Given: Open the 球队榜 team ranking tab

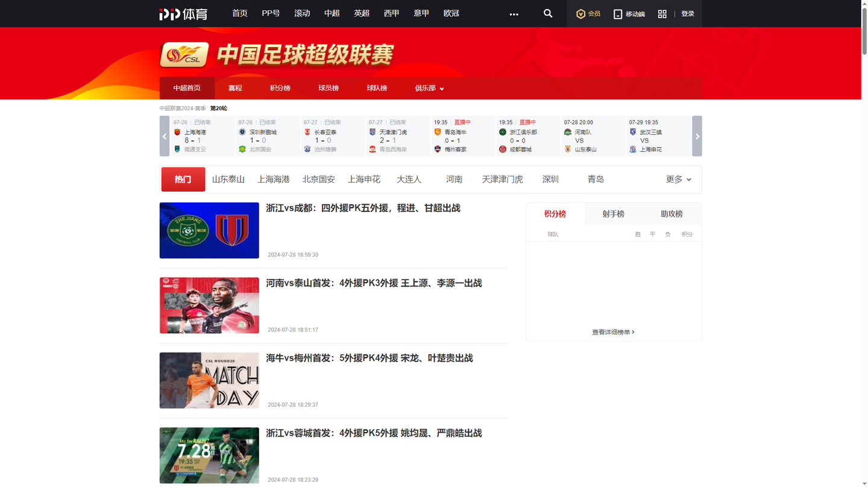Looking at the screenshot, I should 377,88.
